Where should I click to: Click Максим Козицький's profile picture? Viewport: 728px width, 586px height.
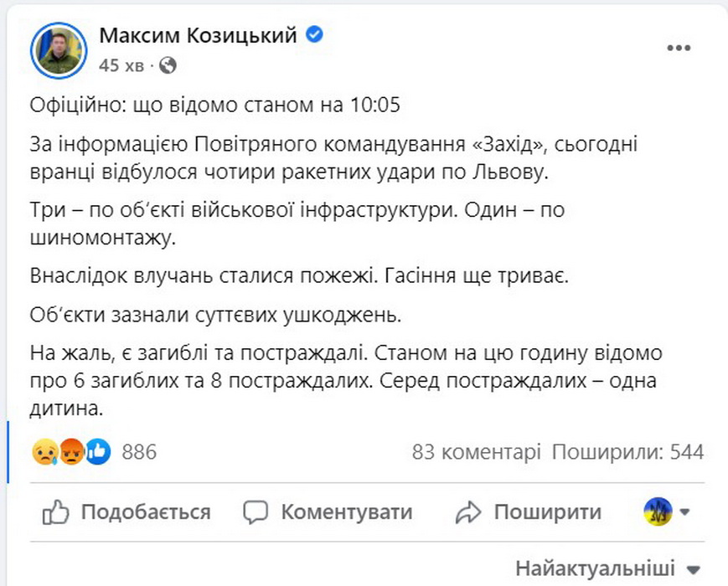point(59,49)
